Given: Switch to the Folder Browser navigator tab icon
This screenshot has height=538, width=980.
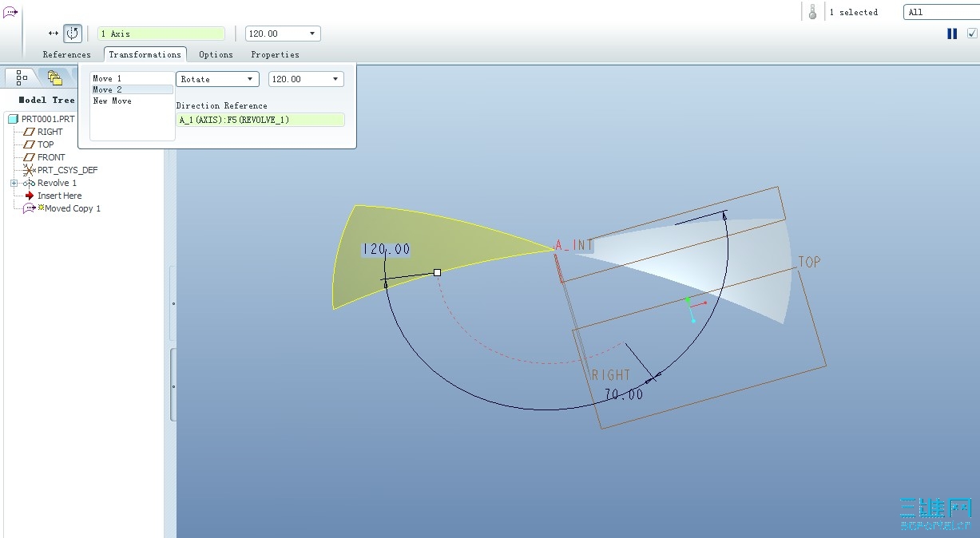Looking at the screenshot, I should [x=55, y=77].
